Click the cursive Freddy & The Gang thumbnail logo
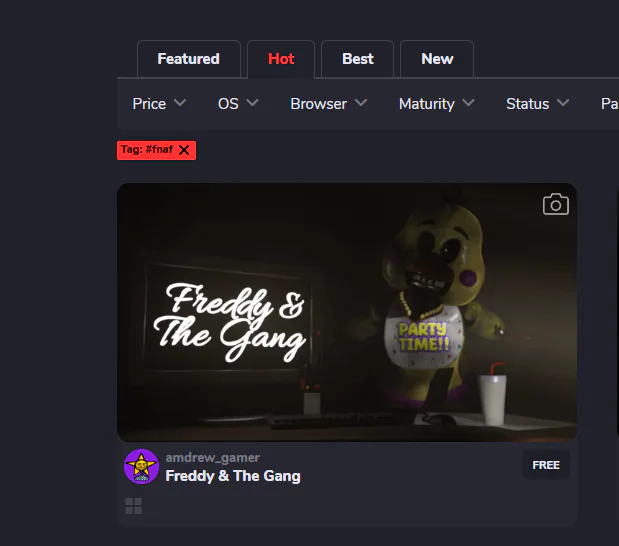This screenshot has width=619, height=546. tap(229, 322)
